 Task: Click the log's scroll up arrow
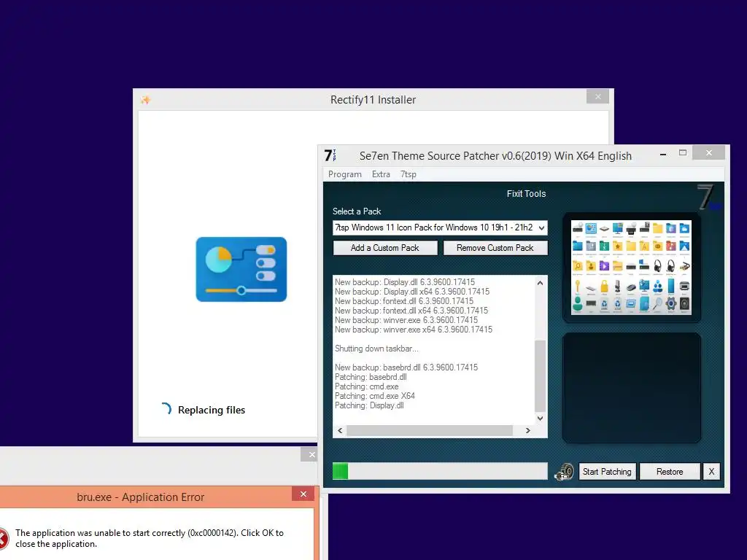[x=540, y=283]
